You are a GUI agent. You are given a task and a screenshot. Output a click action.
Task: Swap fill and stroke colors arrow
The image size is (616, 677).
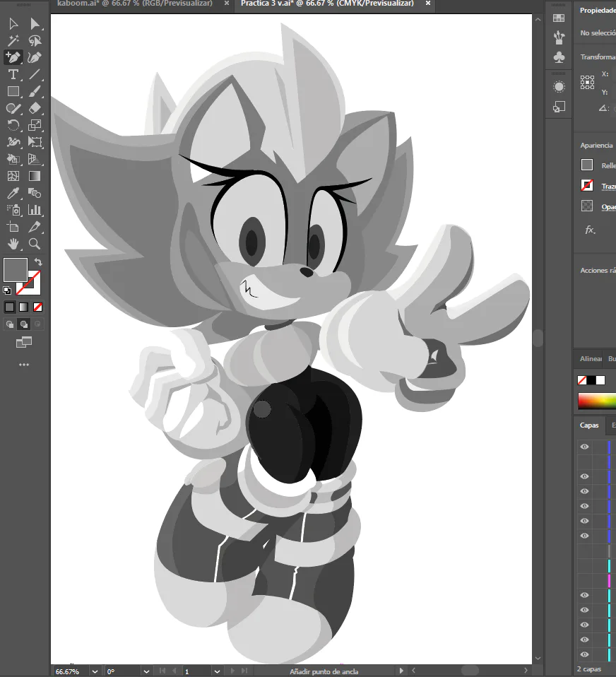pos(38,261)
